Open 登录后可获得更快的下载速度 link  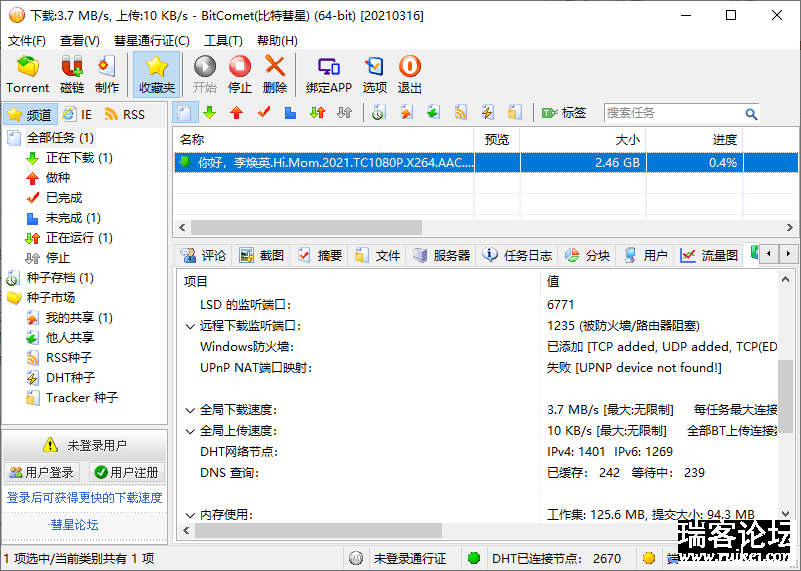(x=84, y=497)
